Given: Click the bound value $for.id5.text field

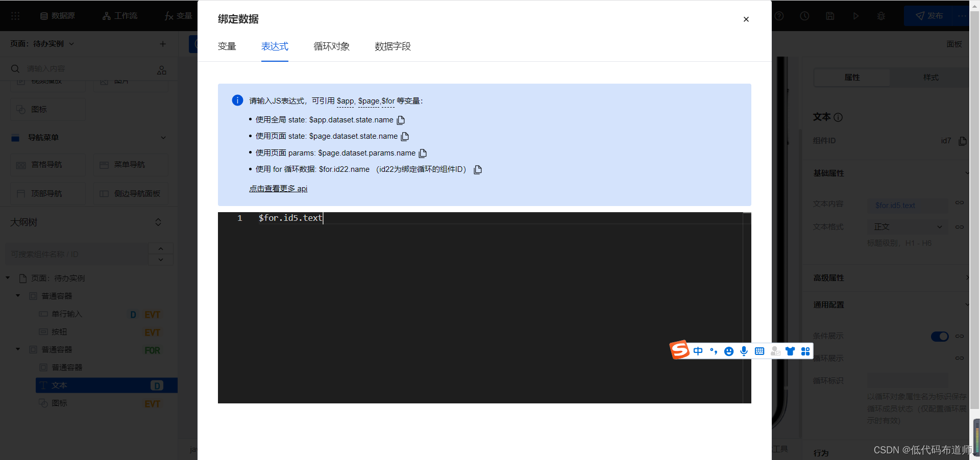Looking at the screenshot, I should point(908,206).
